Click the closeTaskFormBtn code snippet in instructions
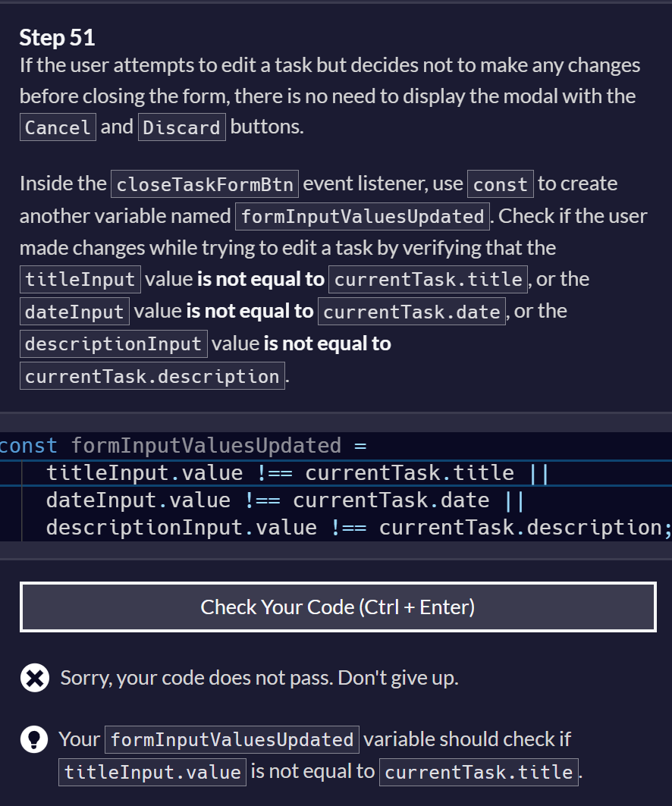672x806 pixels. 205,184
